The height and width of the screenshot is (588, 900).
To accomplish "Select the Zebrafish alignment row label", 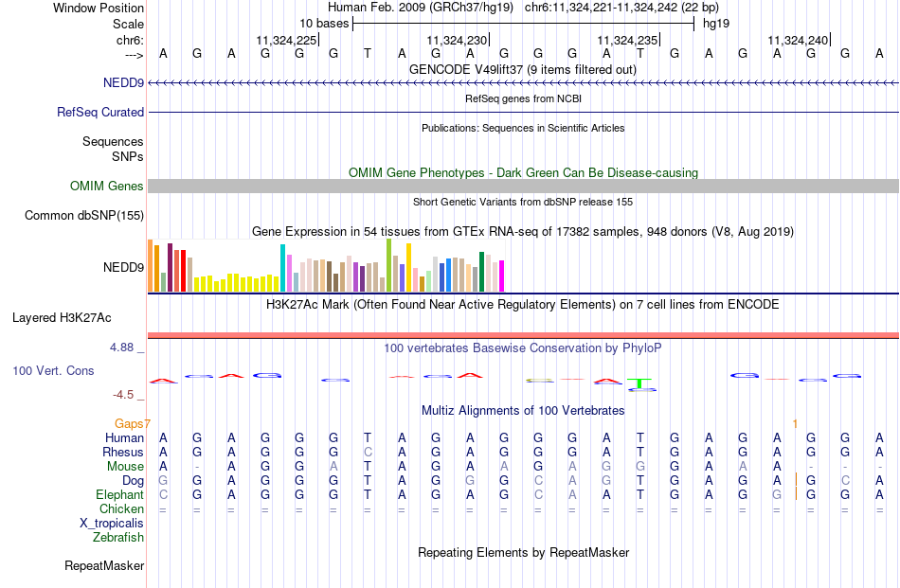I will tap(118, 537).
